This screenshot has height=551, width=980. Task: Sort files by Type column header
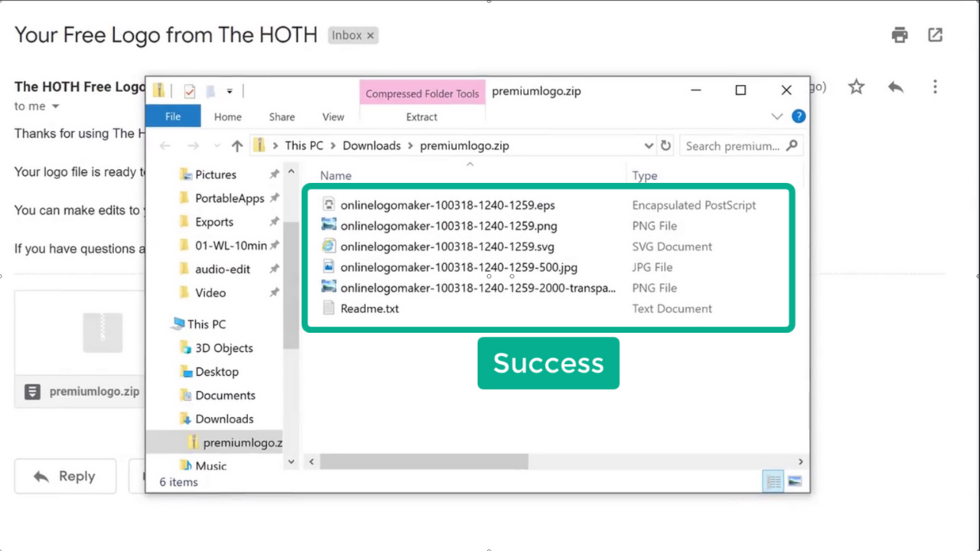pos(644,175)
